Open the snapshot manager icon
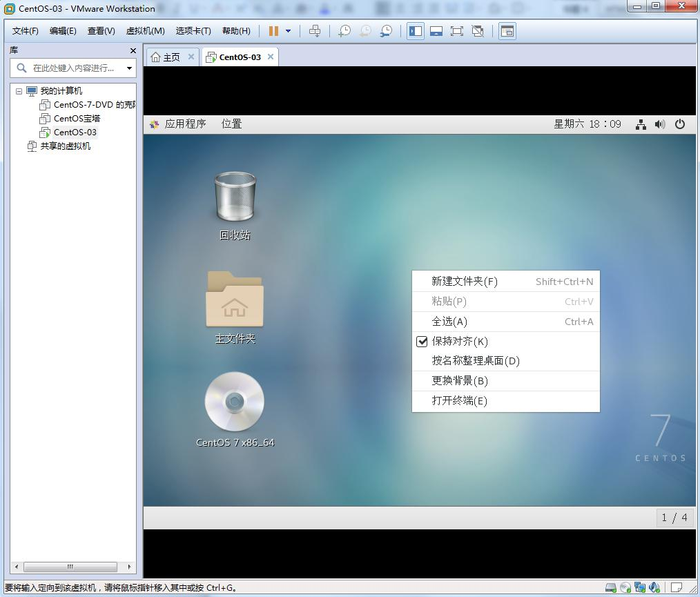 (386, 31)
